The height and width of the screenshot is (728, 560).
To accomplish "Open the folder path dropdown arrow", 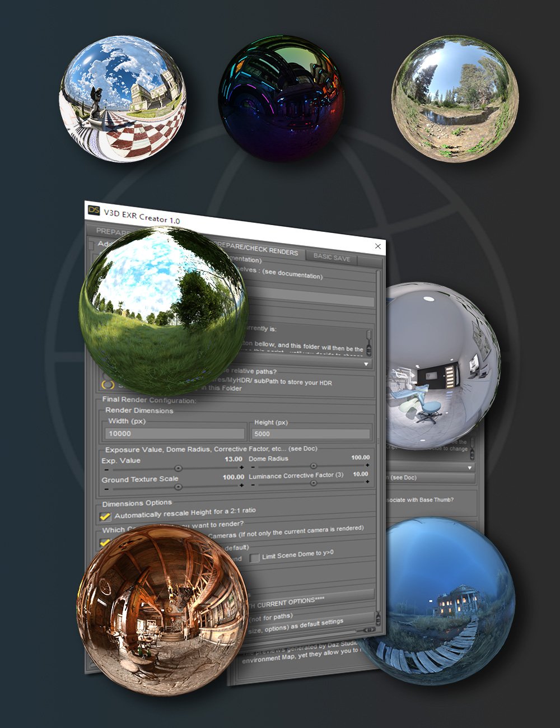I will (x=365, y=363).
